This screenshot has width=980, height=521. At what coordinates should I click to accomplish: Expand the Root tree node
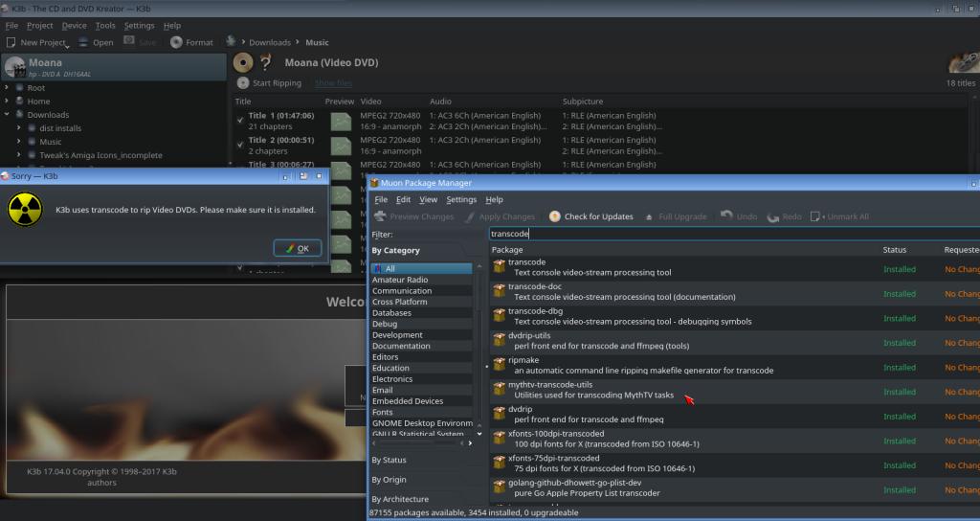(x=7, y=87)
